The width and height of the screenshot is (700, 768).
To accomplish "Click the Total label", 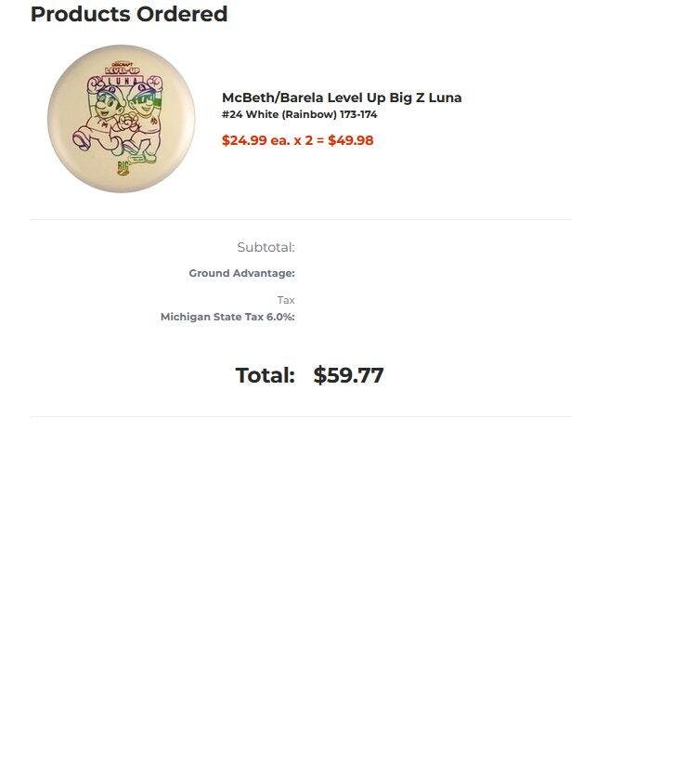I will coord(266,375).
